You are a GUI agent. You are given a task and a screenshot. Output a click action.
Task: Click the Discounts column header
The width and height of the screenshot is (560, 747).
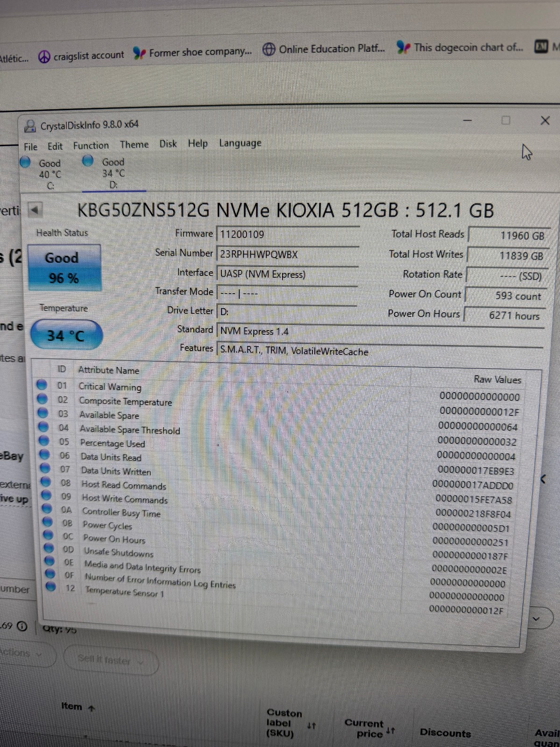pos(446,733)
